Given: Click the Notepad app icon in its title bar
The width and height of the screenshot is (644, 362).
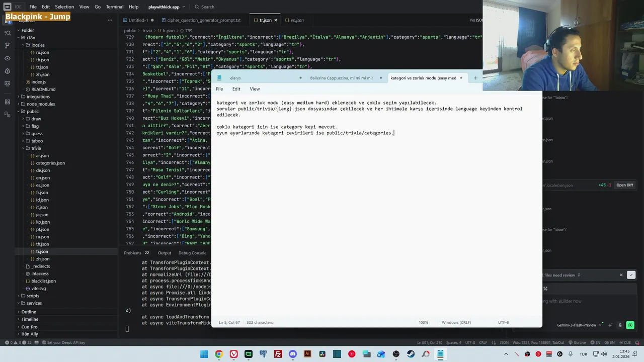Looking at the screenshot, I should [219, 78].
